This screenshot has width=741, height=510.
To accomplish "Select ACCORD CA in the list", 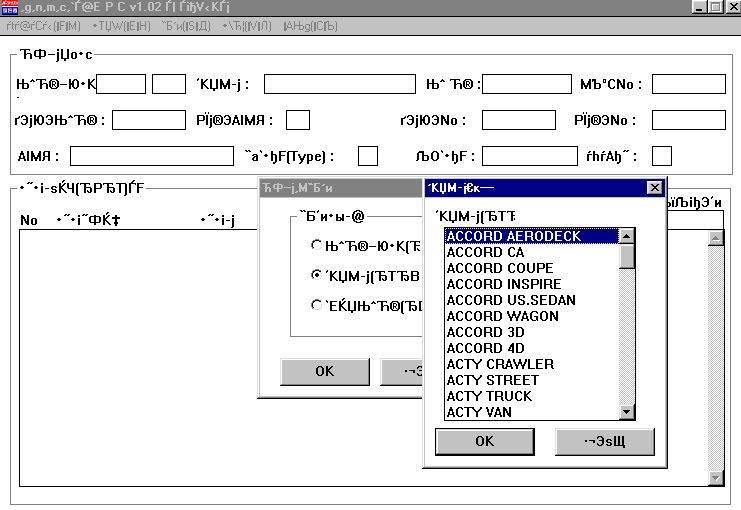I will (532, 252).
